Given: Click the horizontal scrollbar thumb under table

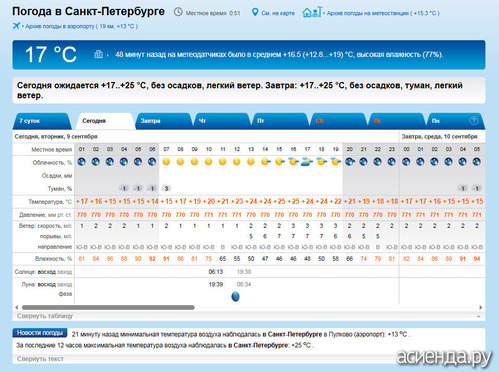Looking at the screenshot, I should pos(108,307).
